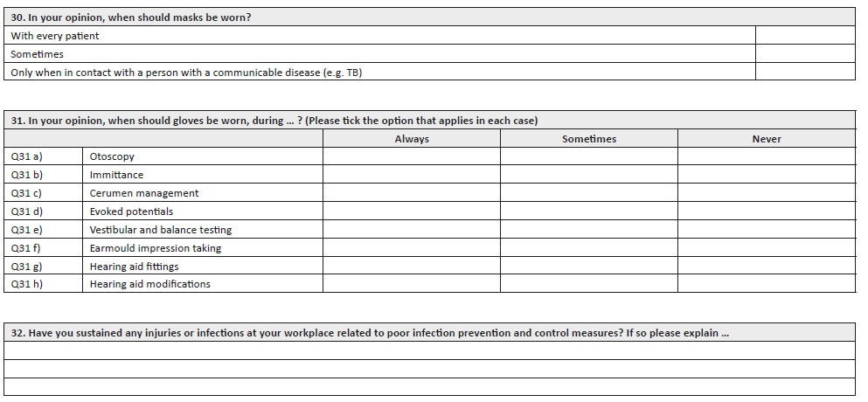868x402 pixels.
Task: Check 'Never' for Hearing aid modifications
Action: [x=767, y=284]
